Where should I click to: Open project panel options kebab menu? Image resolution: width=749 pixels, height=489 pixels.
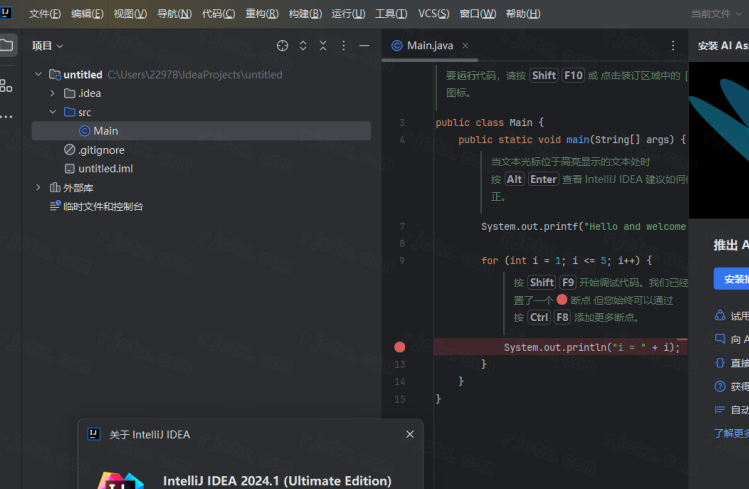[x=344, y=46]
